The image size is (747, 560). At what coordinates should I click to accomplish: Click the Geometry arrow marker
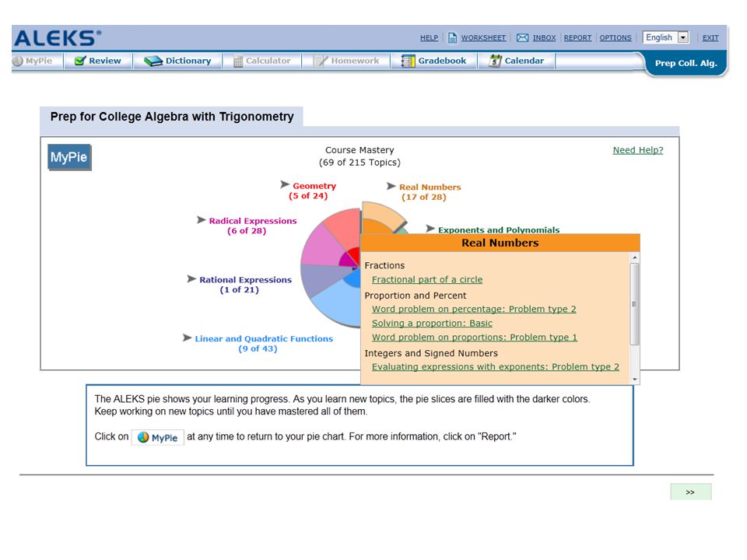[x=285, y=184]
